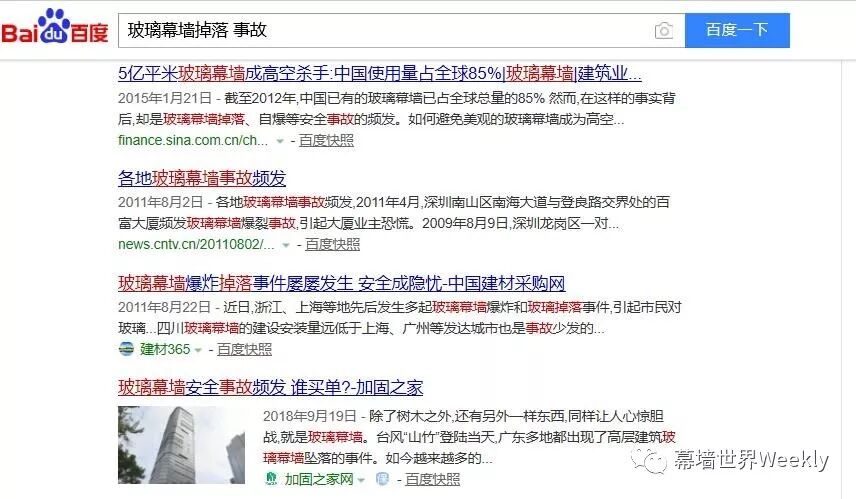Click the news.cntv.cn/20110802 URL

pos(196,245)
